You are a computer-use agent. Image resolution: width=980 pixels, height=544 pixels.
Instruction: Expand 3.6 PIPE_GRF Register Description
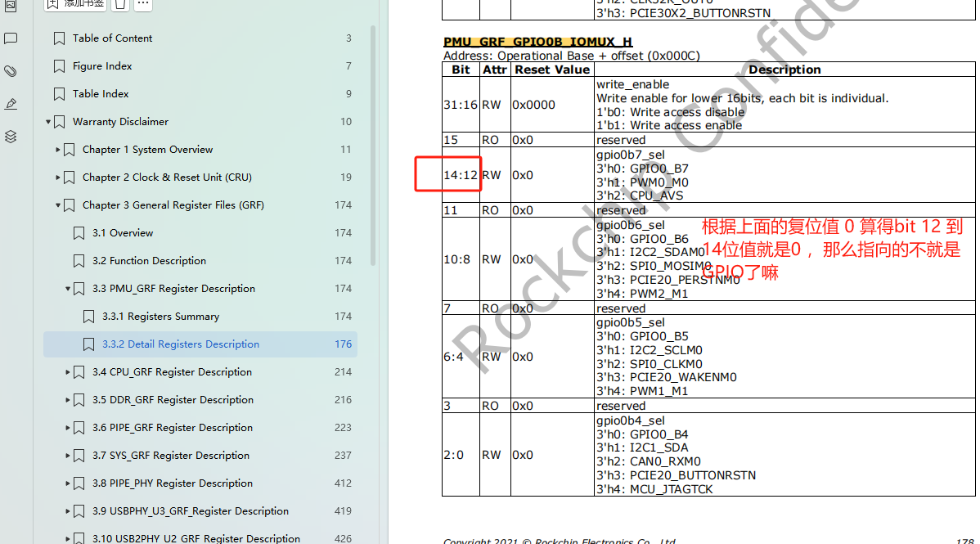(68, 428)
